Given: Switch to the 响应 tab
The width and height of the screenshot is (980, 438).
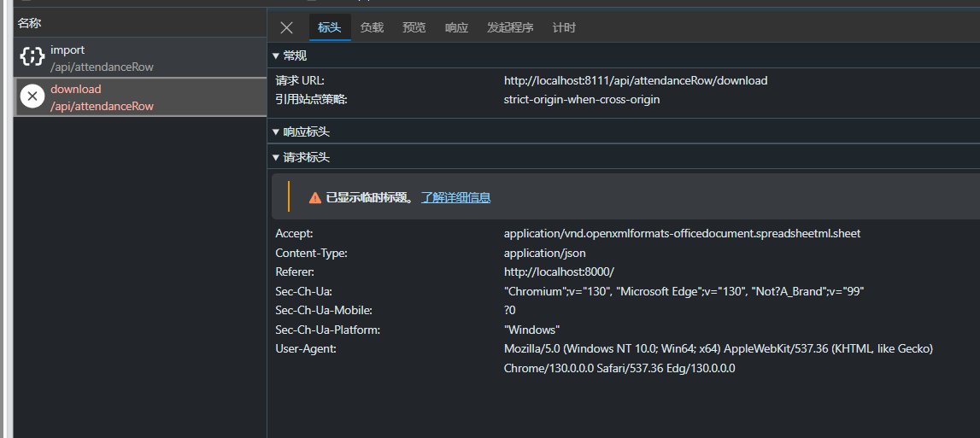Looking at the screenshot, I should (457, 27).
